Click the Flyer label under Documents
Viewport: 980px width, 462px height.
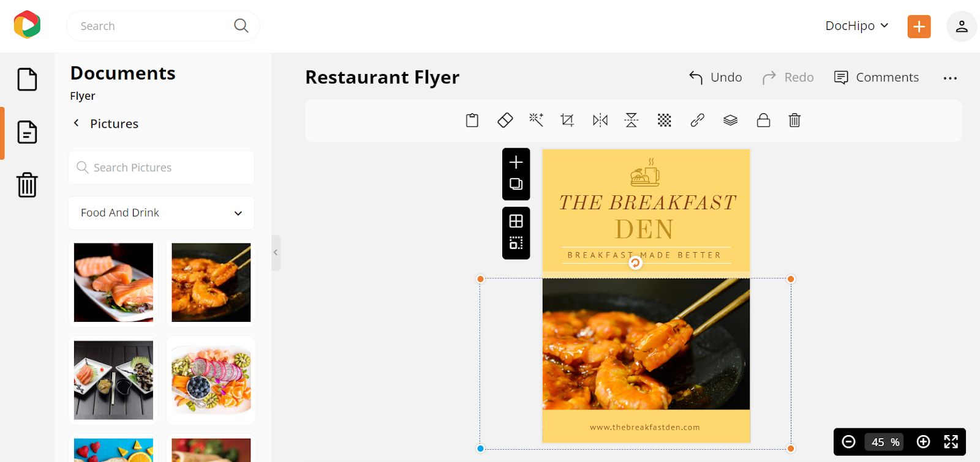(x=83, y=96)
